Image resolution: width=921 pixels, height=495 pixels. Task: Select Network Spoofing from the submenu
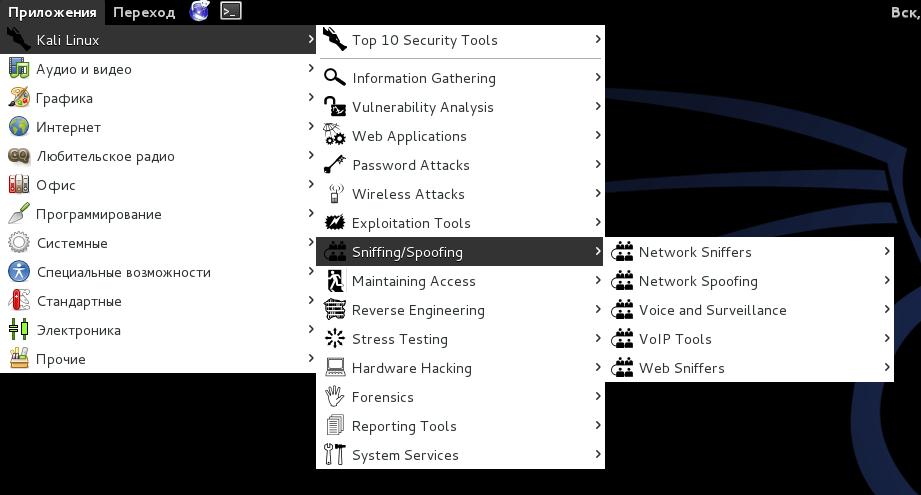(x=698, y=281)
